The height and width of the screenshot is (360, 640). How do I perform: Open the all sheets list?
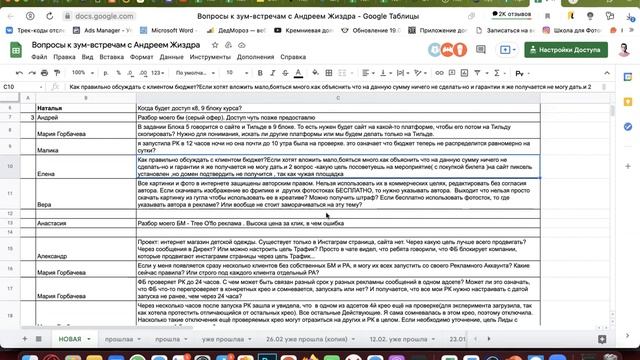[39, 339]
